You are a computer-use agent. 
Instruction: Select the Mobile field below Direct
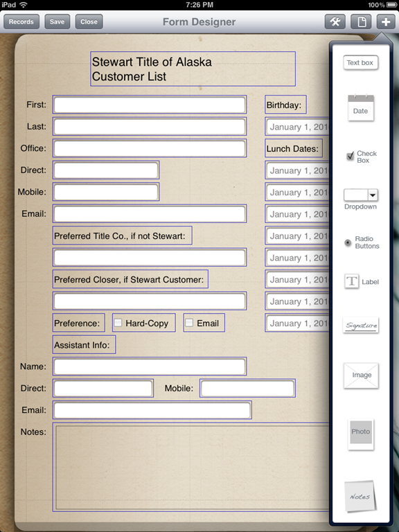(106, 192)
